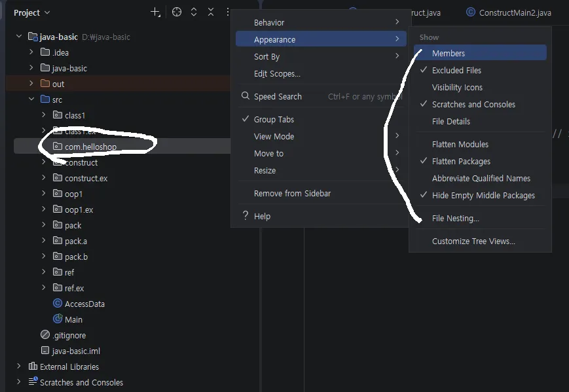Toggle Visibility Icons option

pos(480,88)
